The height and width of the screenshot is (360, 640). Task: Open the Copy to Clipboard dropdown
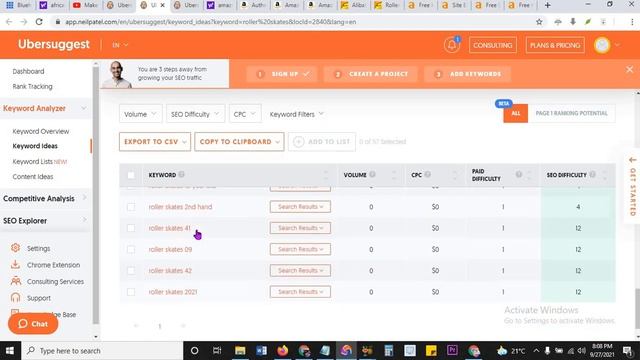[239, 142]
